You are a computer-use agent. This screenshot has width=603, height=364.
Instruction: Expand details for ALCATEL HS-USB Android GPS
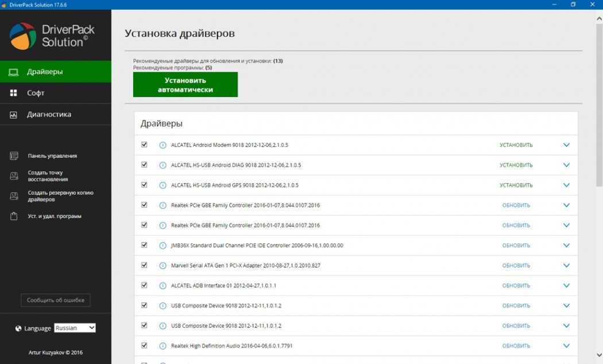click(x=566, y=185)
